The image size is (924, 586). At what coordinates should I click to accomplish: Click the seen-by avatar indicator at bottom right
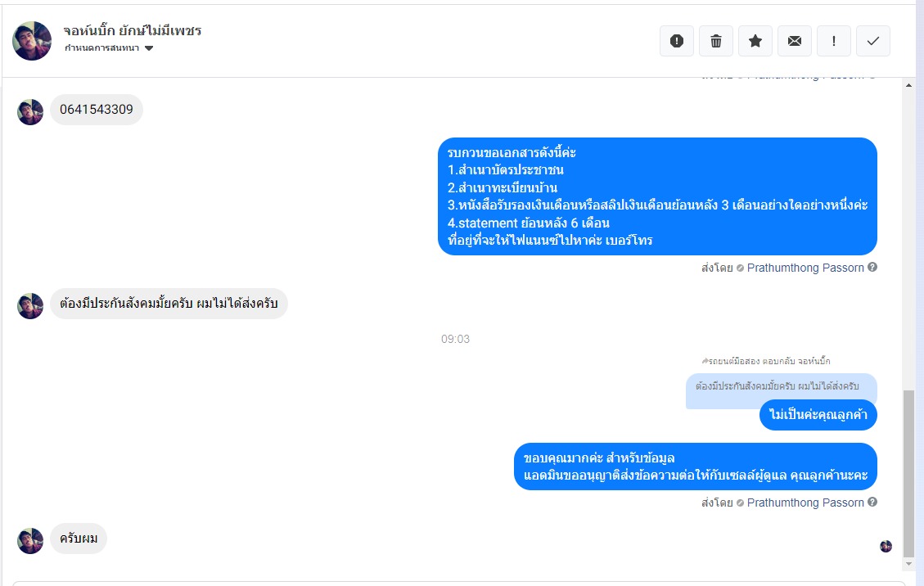[x=886, y=547]
